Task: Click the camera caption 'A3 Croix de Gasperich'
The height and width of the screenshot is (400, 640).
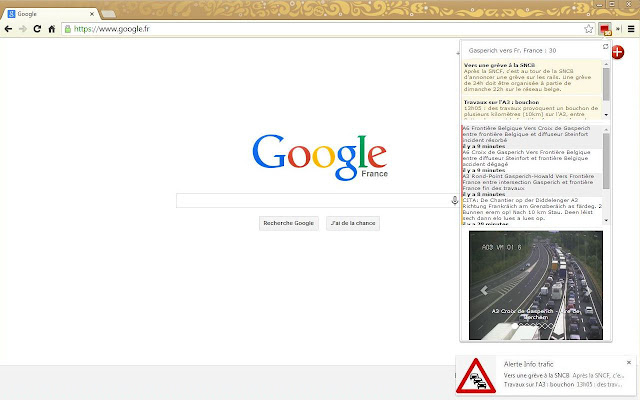Action: point(535,314)
